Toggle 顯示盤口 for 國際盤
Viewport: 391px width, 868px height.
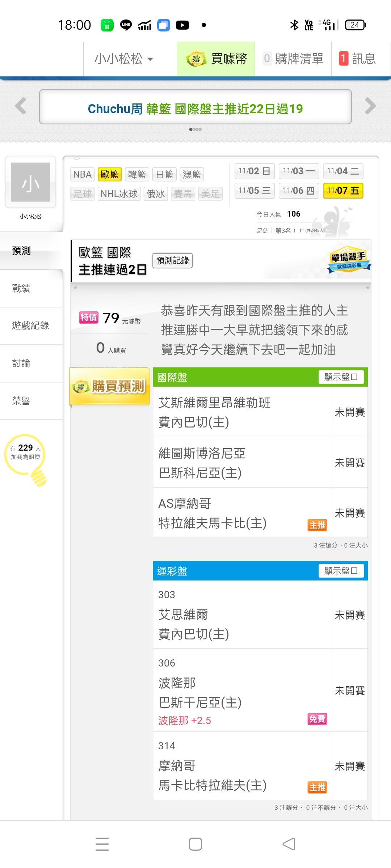[x=341, y=377]
